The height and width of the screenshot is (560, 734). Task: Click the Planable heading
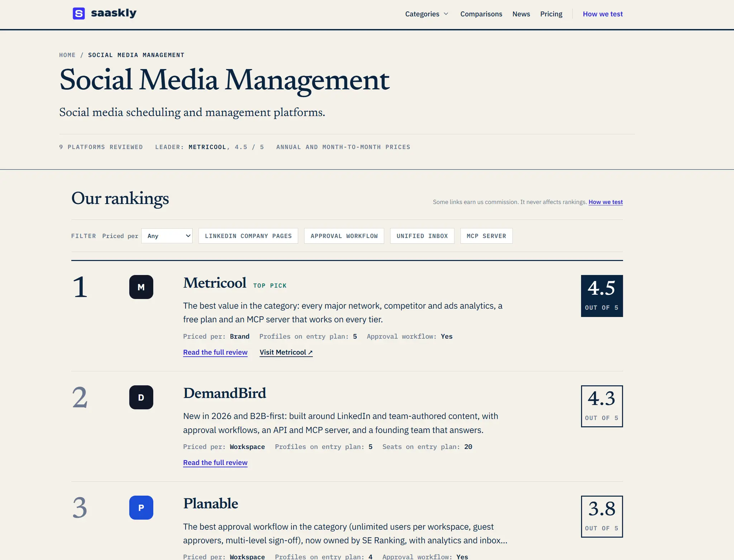pyautogui.click(x=211, y=504)
